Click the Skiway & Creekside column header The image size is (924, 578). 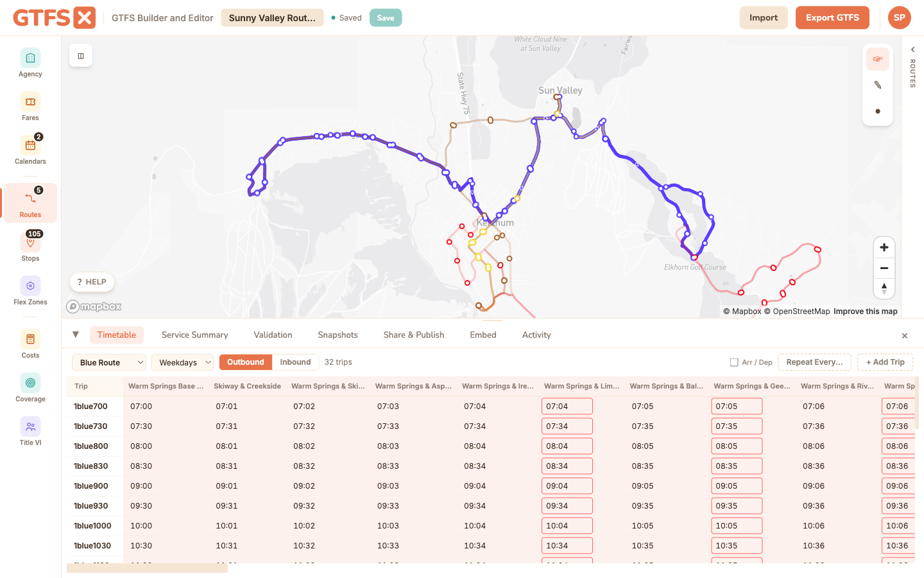point(247,386)
